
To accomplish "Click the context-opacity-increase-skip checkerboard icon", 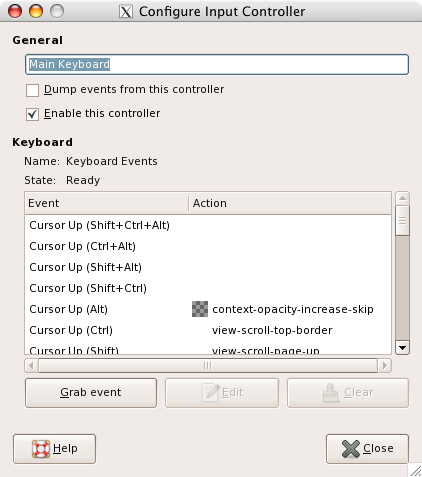I will click(x=200, y=309).
